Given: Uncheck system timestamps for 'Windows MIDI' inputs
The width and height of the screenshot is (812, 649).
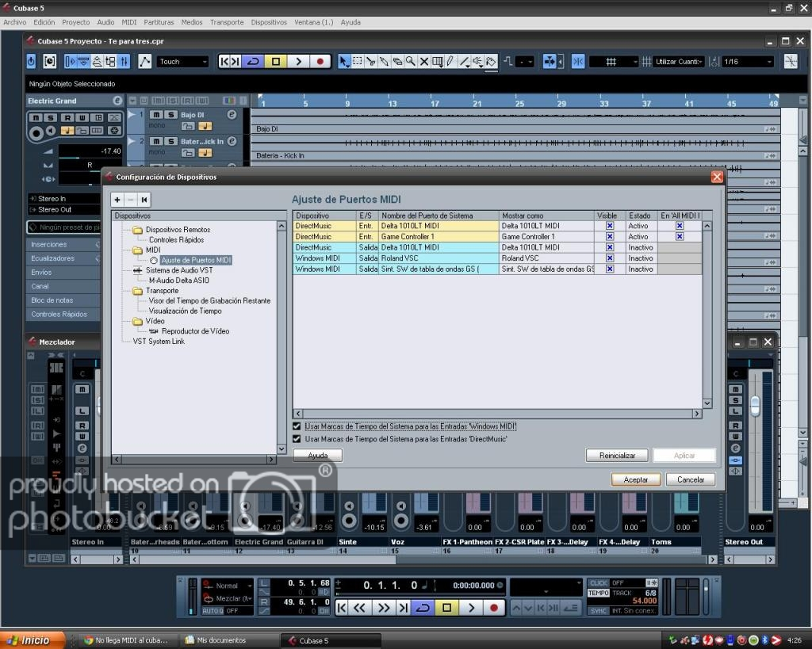Looking at the screenshot, I should click(x=297, y=426).
